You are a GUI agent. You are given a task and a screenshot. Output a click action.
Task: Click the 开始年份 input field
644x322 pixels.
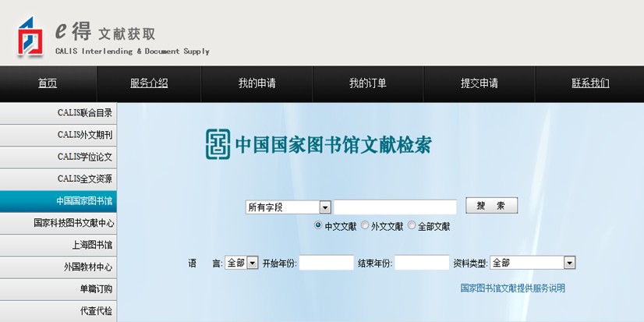pos(327,263)
